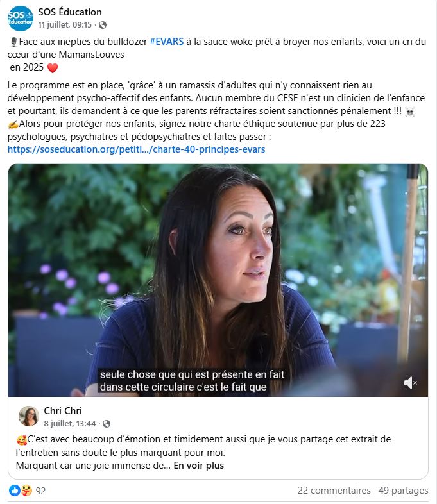View the 49 partages list

pyautogui.click(x=403, y=491)
